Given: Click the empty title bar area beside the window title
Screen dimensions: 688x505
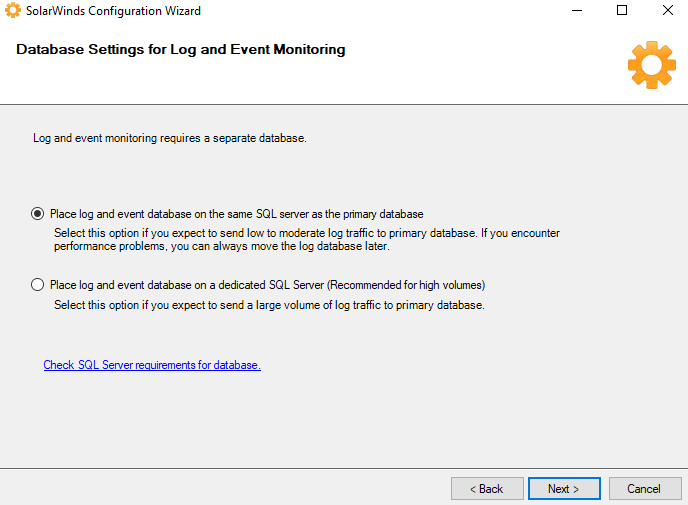Looking at the screenshot, I should click(380, 11).
